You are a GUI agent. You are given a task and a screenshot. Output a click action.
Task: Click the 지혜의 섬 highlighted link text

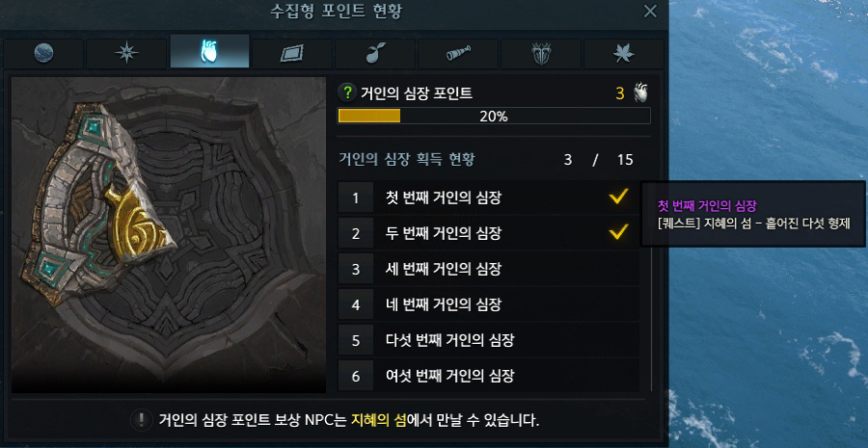(x=379, y=420)
